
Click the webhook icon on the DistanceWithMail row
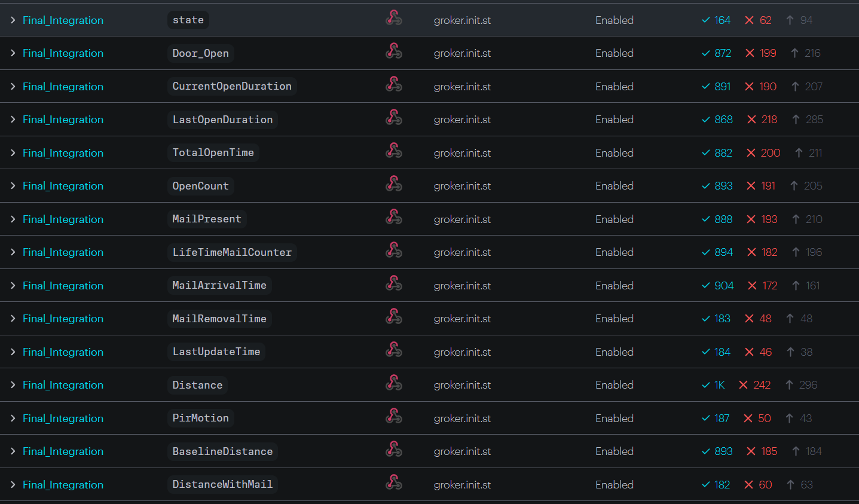click(x=394, y=484)
